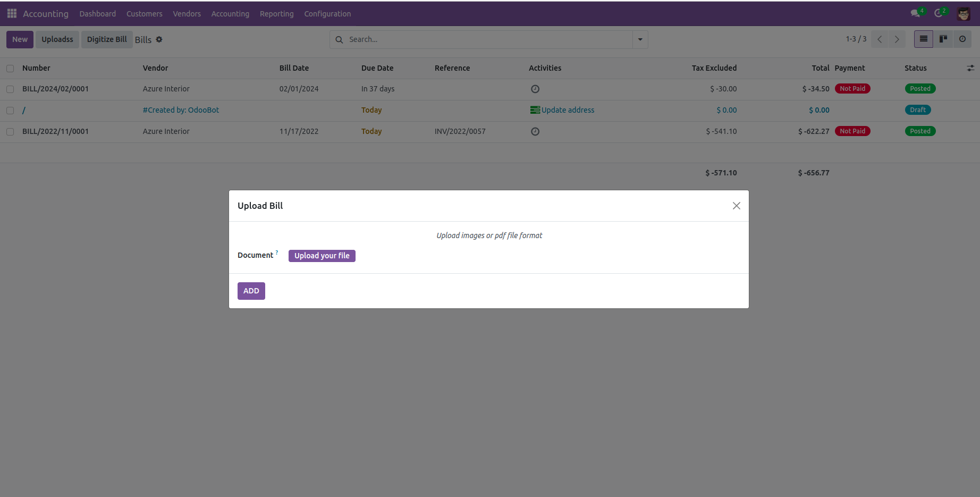
Task: Open bill BILL/2022/11/0001
Action: pyautogui.click(x=55, y=131)
